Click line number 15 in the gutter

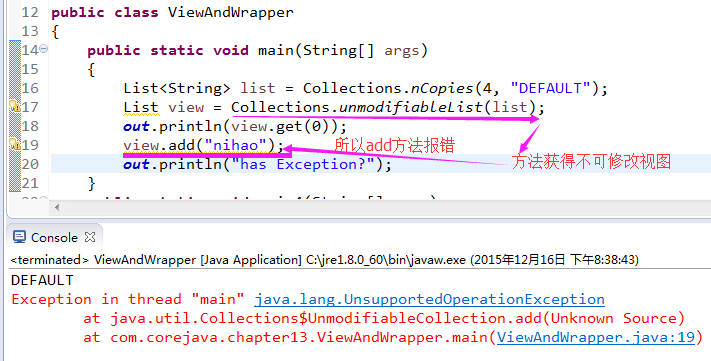click(x=30, y=69)
